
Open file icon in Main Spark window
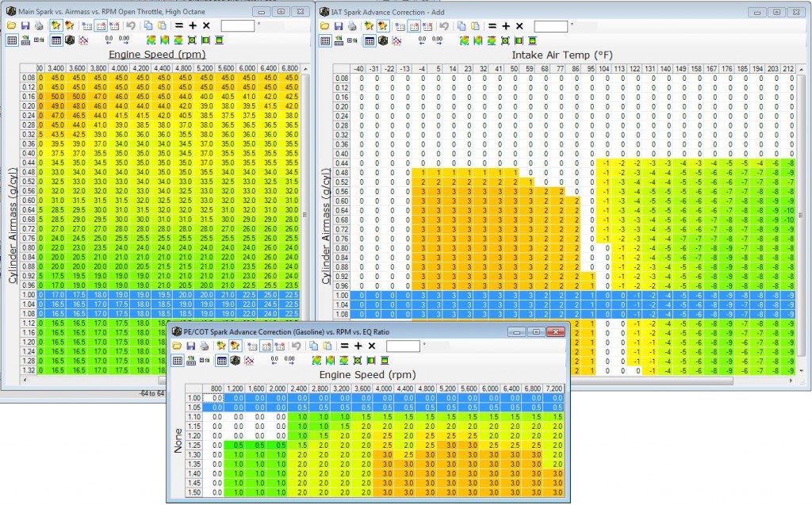click(x=11, y=25)
